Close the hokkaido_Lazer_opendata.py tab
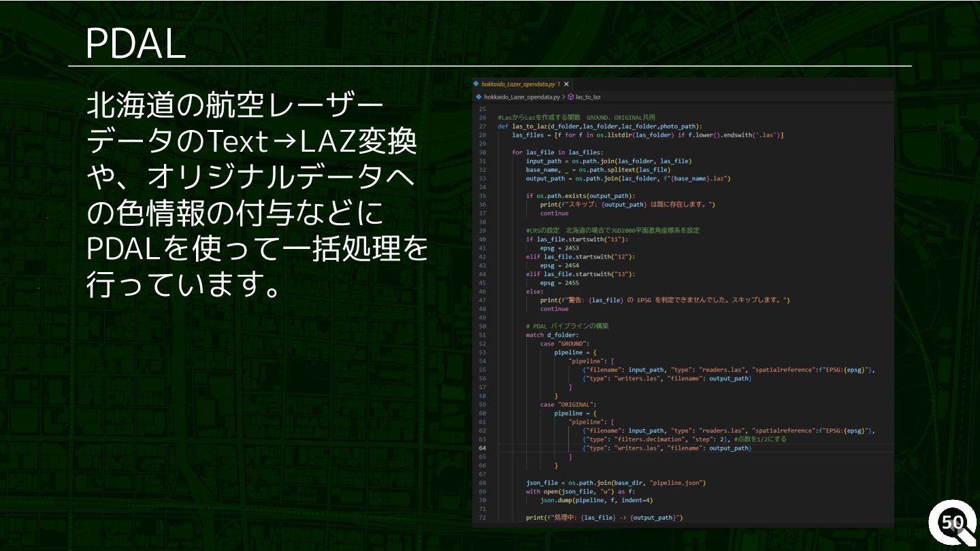Image resolution: width=980 pixels, height=551 pixels. 566,84
